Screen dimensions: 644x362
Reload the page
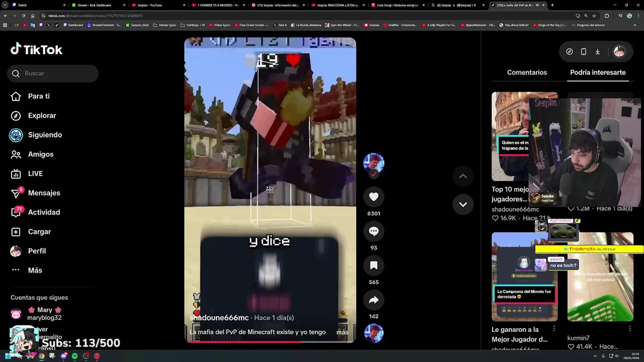pyautogui.click(x=24, y=16)
